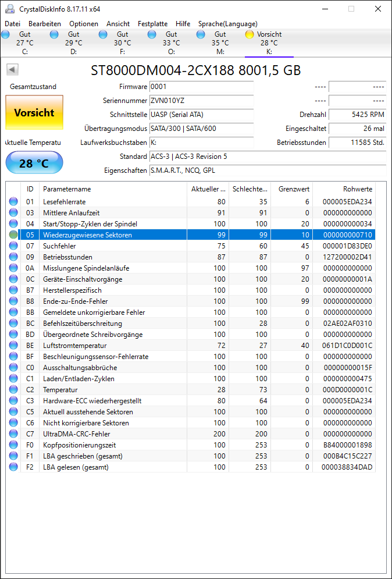Click the status orb of Lesefehlerrate row
This screenshot has height=579, width=392.
(13, 201)
